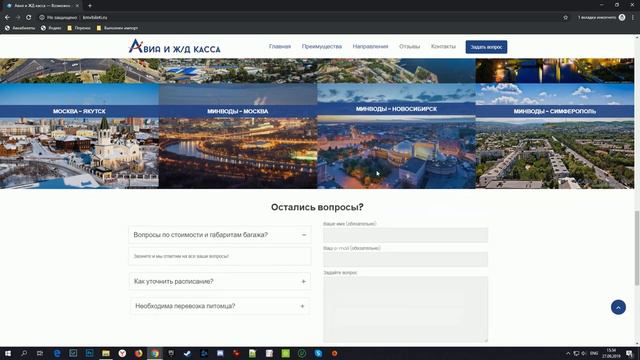
Task: Bookmark this page with the star icon
Action: 565,18
